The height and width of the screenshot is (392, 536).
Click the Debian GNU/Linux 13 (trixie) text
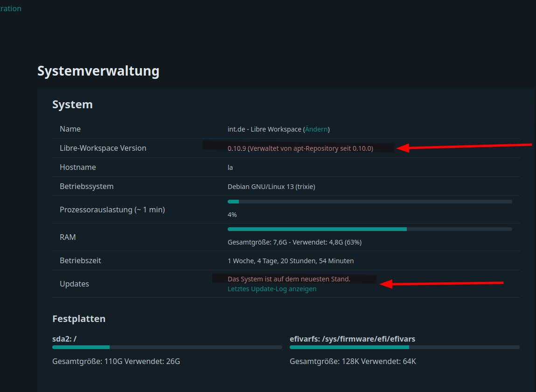(271, 187)
